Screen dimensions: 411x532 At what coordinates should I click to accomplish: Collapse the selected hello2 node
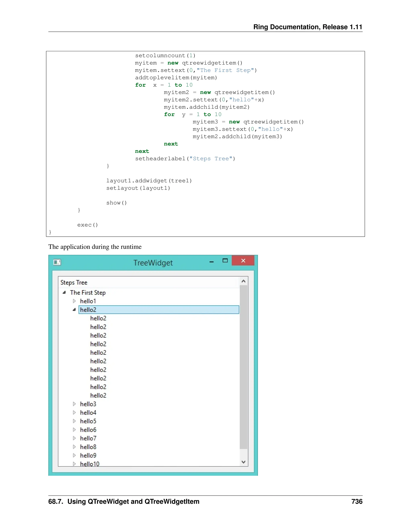pos(74,310)
